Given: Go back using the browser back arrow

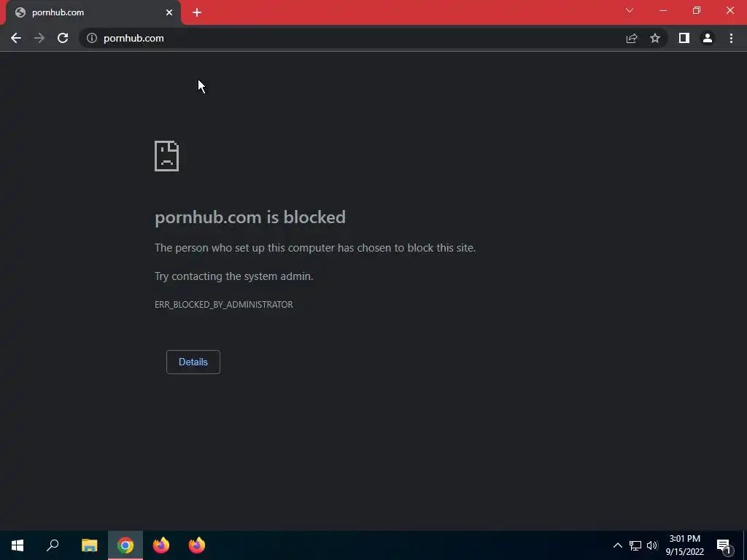Looking at the screenshot, I should (x=16, y=38).
